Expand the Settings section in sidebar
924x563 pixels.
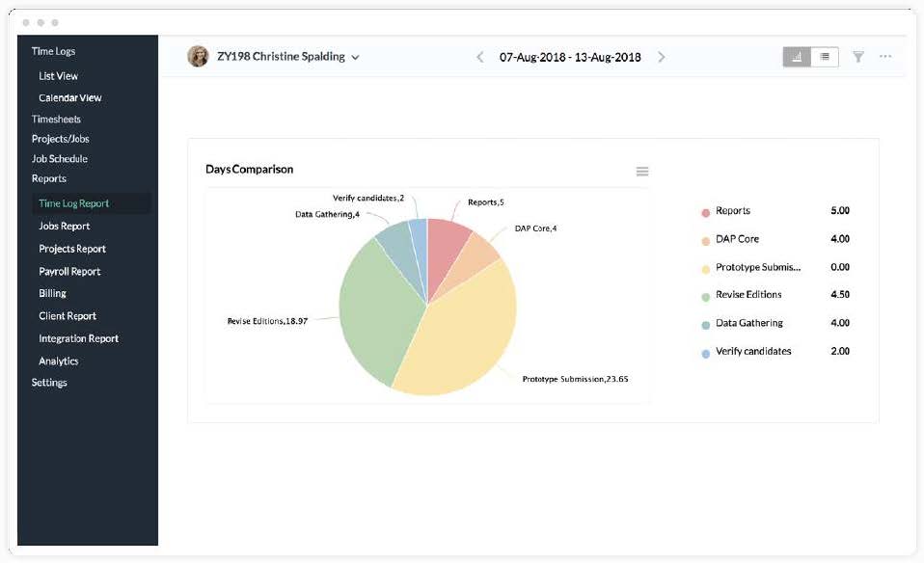point(49,383)
